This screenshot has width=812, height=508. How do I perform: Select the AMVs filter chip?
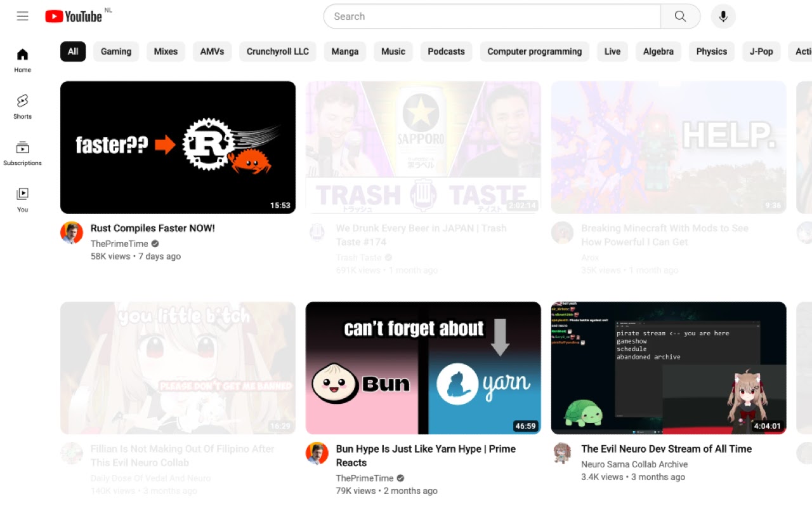(x=212, y=51)
